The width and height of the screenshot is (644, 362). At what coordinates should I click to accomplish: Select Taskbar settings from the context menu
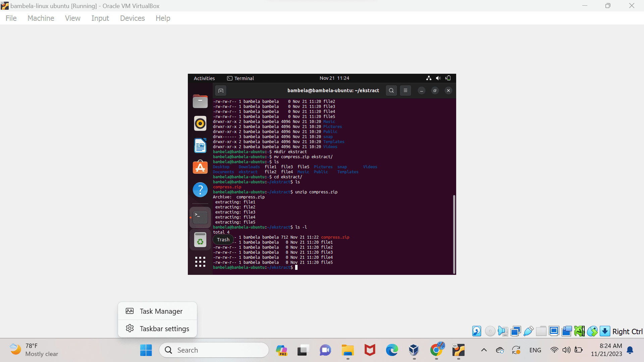(x=157, y=328)
